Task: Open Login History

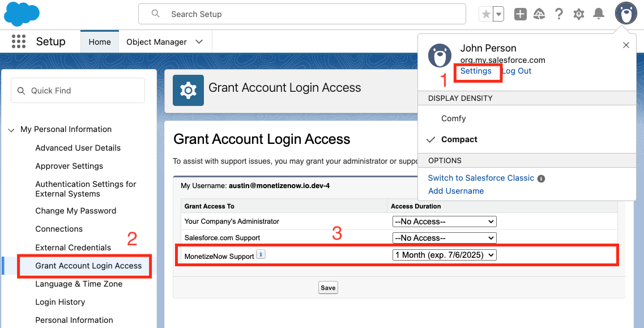Action: point(60,302)
